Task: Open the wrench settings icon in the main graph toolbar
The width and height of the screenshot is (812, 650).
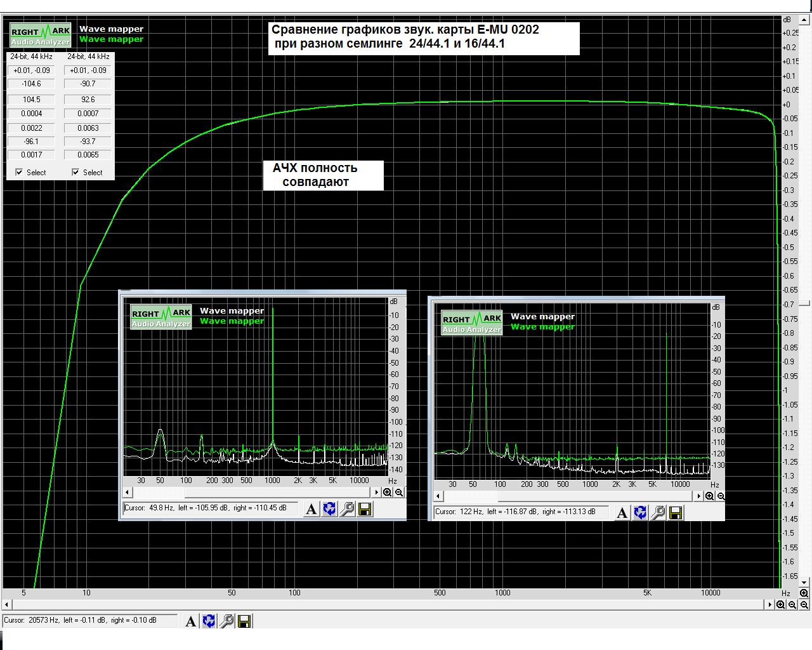Action: tap(226, 621)
